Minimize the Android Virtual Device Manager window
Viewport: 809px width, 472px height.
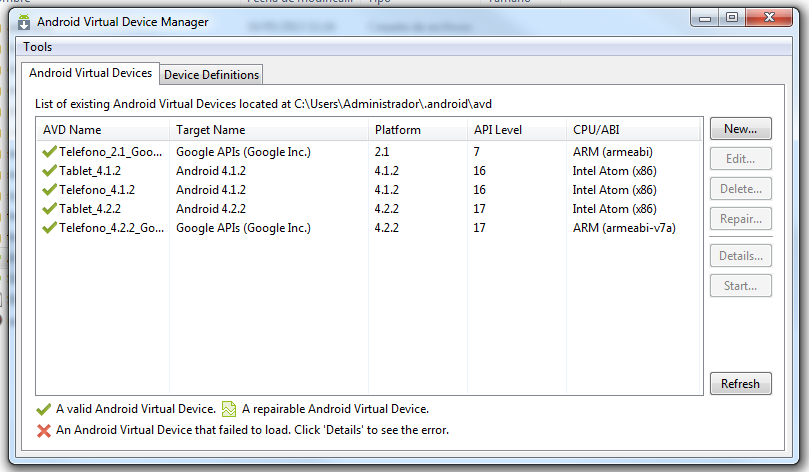click(705, 18)
